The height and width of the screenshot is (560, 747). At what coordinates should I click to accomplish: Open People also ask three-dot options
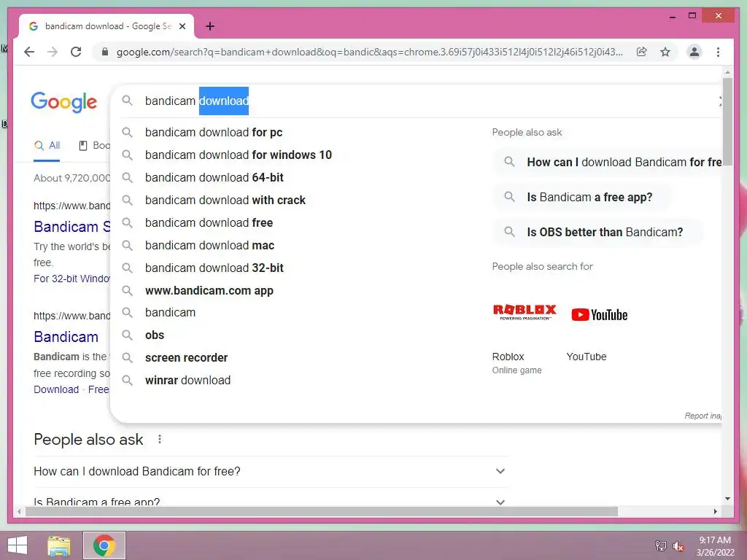point(160,439)
